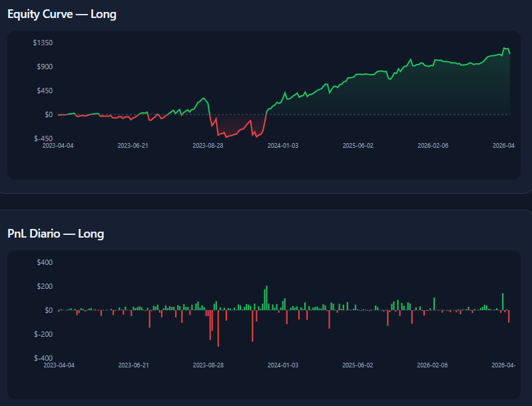Click the 2026-02-06 date on equity chart
The height and width of the screenshot is (406, 532).
(x=433, y=146)
